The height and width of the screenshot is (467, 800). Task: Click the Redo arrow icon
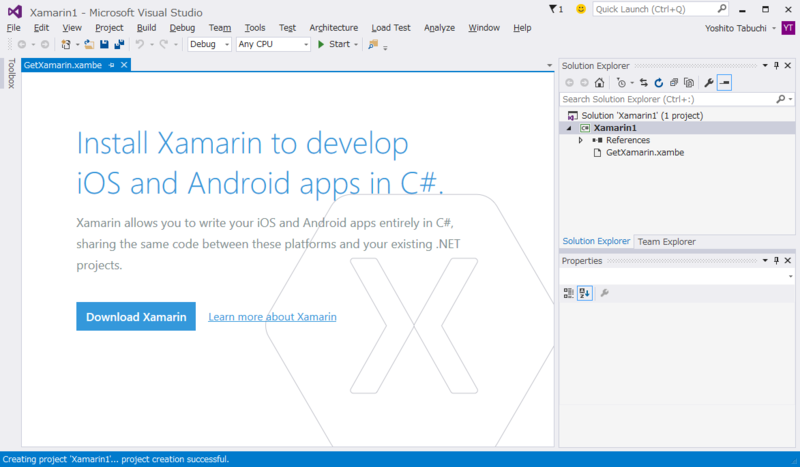point(163,44)
